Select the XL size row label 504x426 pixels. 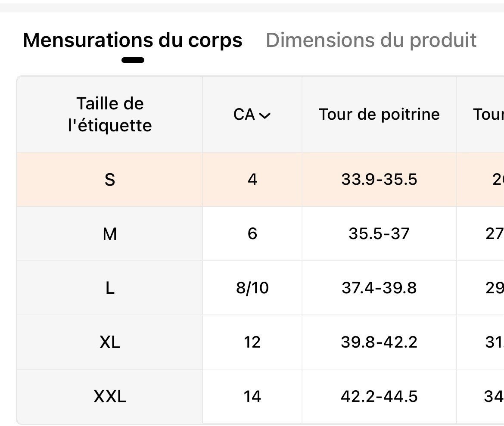pyautogui.click(x=110, y=342)
